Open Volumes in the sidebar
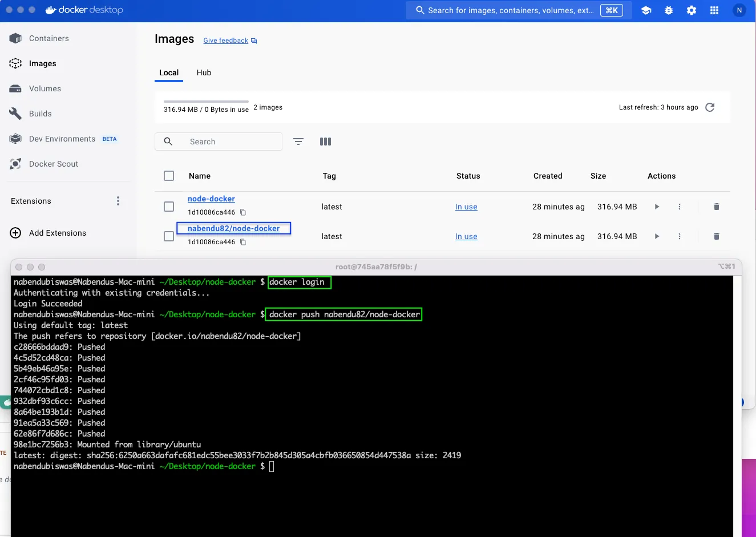This screenshot has width=756, height=537. 45,88
